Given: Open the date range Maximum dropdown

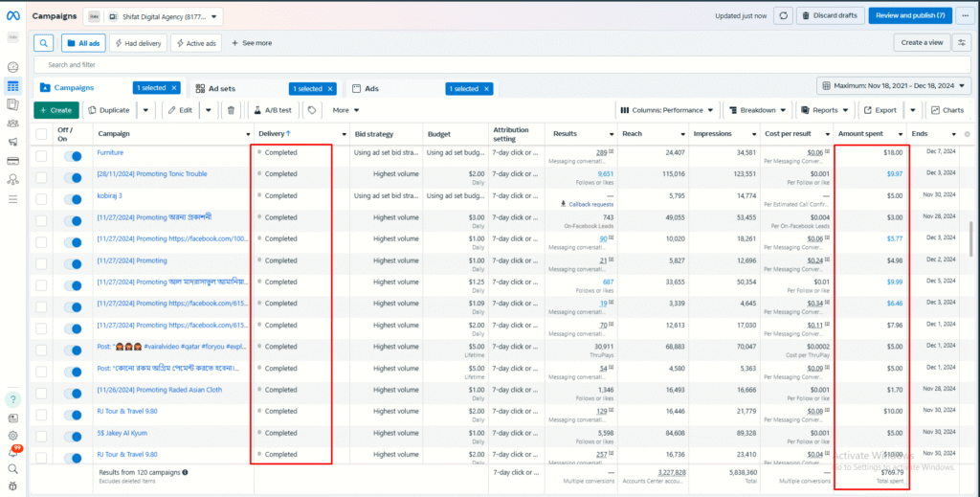Looking at the screenshot, I should [894, 86].
